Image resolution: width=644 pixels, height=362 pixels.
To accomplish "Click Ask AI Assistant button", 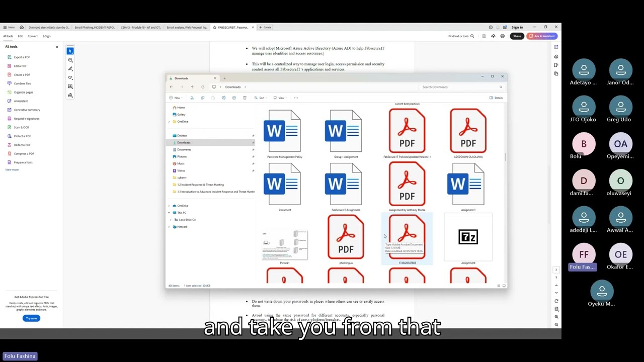I will tap(541, 36).
